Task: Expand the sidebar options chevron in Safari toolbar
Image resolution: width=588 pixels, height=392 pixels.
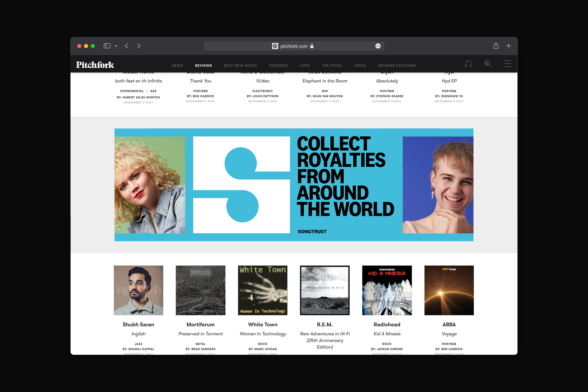Action: click(x=116, y=46)
